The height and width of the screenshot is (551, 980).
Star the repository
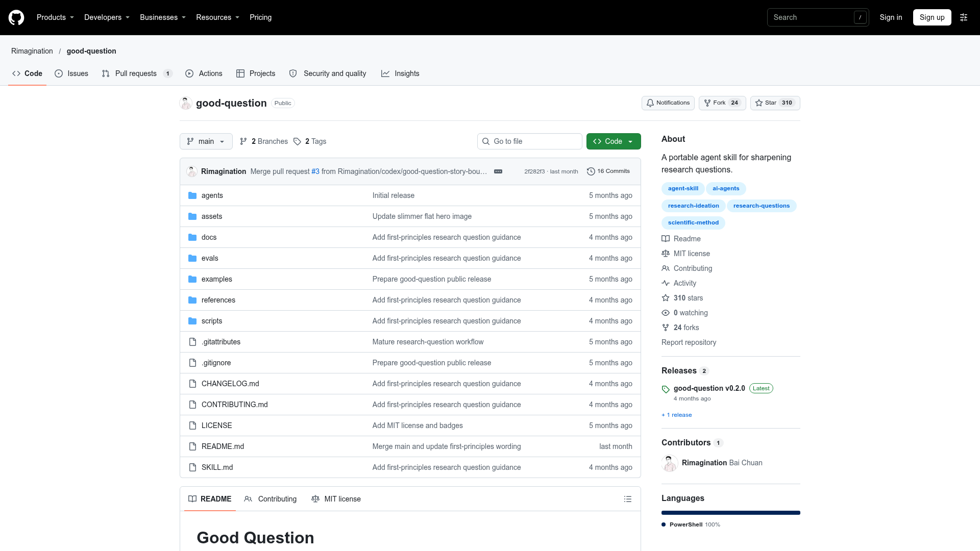click(775, 103)
